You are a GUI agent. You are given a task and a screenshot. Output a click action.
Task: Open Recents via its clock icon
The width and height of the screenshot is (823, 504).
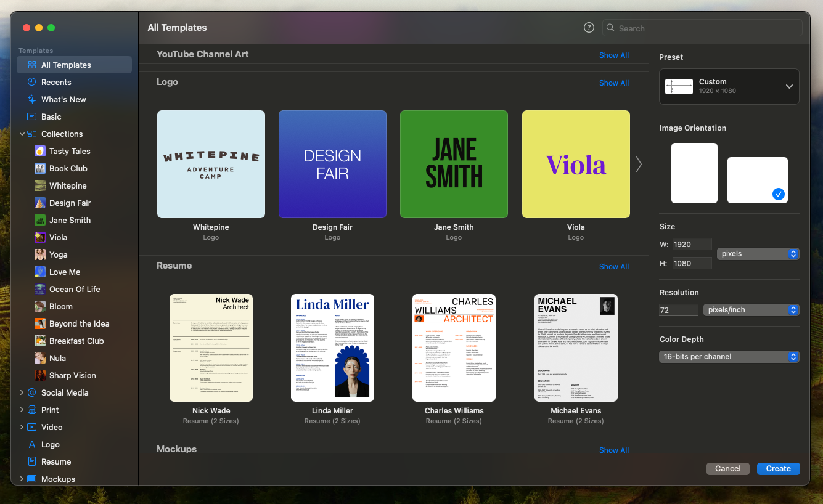pyautogui.click(x=31, y=82)
